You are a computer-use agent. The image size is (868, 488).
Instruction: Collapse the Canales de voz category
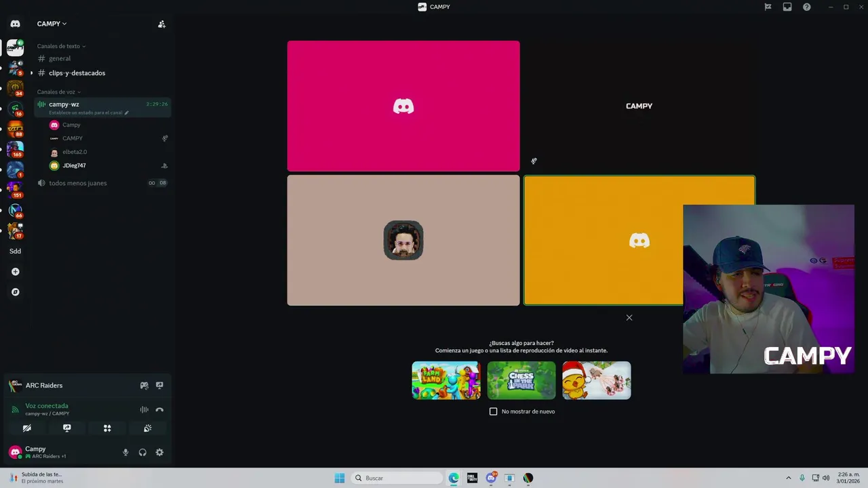pos(58,91)
